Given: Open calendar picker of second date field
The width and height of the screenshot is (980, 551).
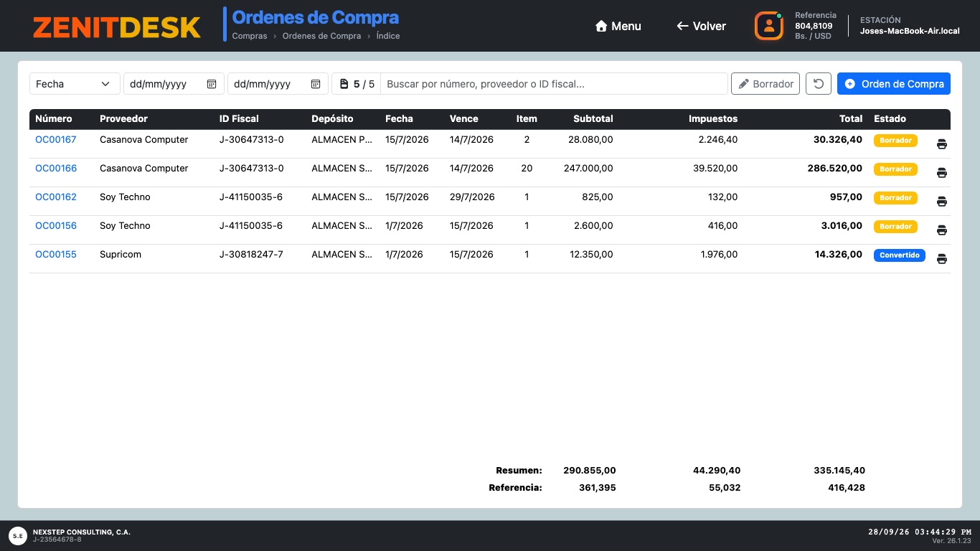Looking at the screenshot, I should pyautogui.click(x=316, y=84).
